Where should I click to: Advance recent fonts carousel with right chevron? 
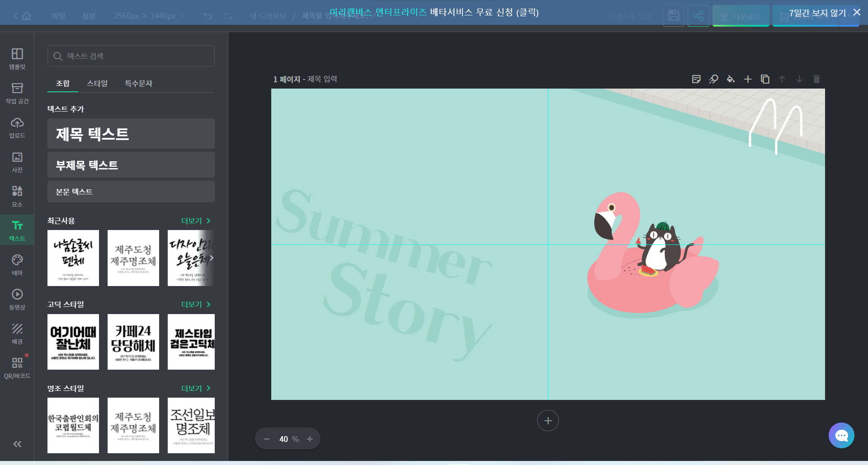[x=211, y=258]
